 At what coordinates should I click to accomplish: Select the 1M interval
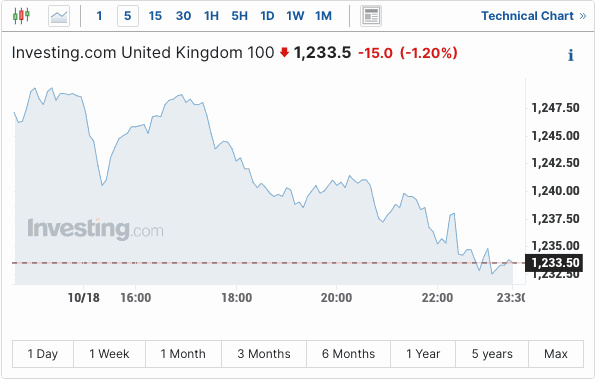pos(323,16)
